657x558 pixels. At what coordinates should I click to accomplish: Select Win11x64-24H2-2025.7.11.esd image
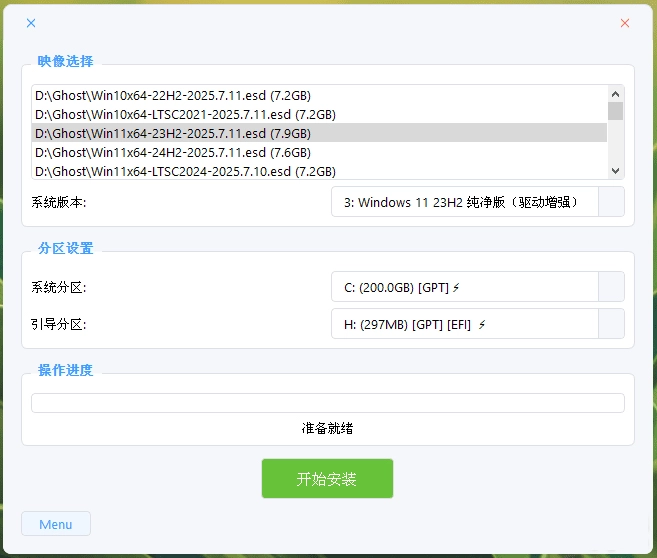coord(319,152)
